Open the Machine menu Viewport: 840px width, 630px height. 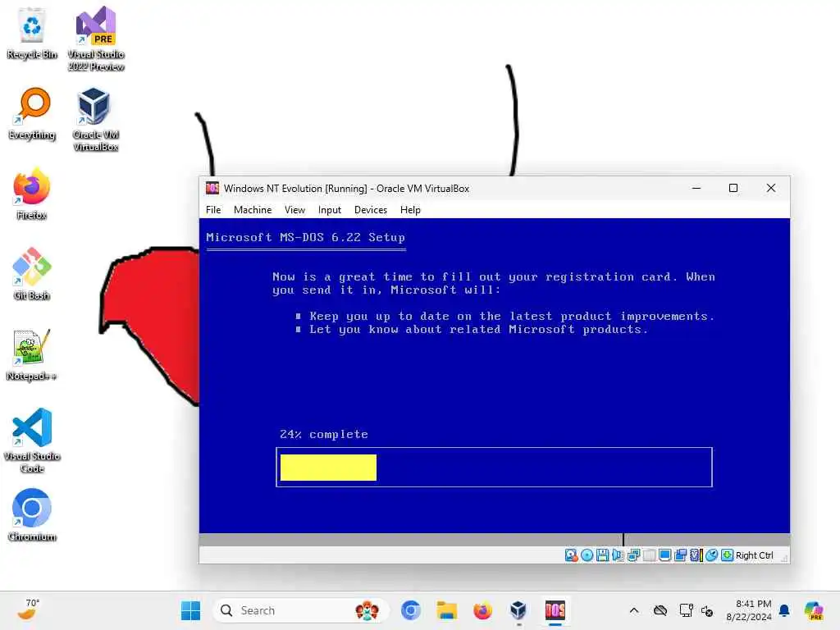253,210
